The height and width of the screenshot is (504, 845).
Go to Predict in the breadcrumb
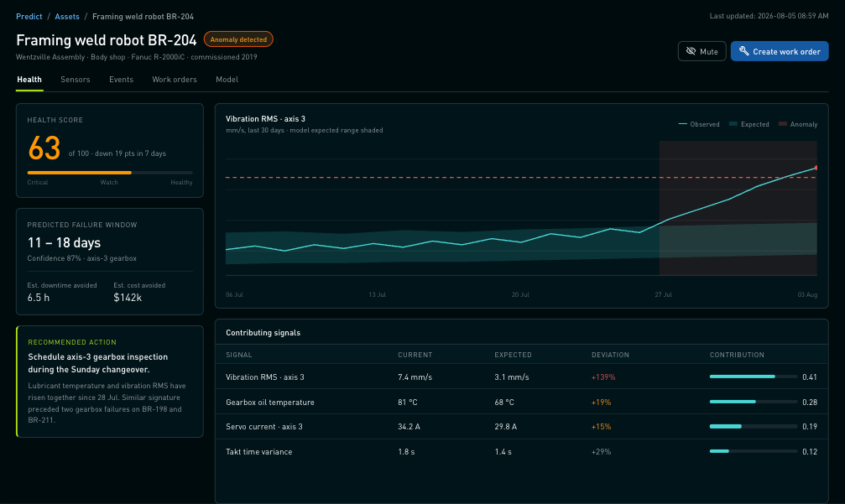pos(29,16)
